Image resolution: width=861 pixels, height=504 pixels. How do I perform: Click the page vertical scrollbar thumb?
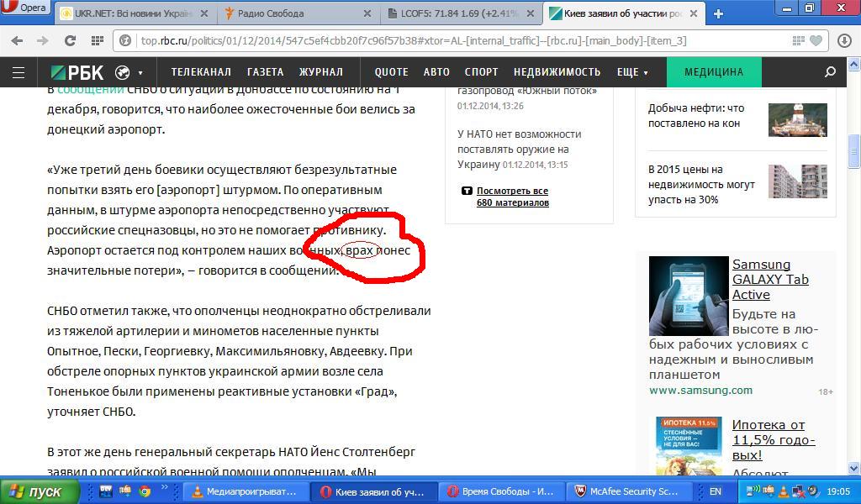854,151
